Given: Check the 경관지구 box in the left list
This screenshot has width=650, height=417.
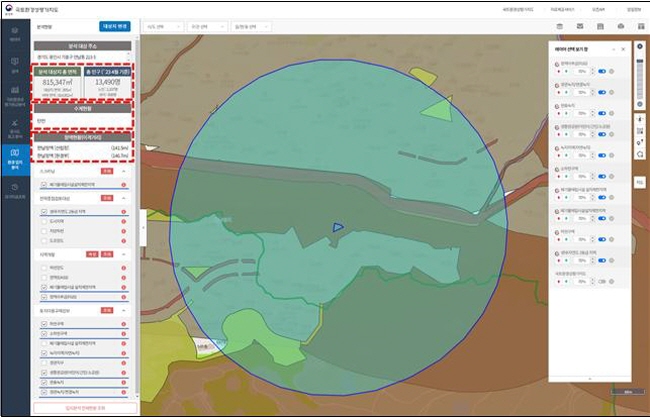Looking at the screenshot, I should (44, 363).
